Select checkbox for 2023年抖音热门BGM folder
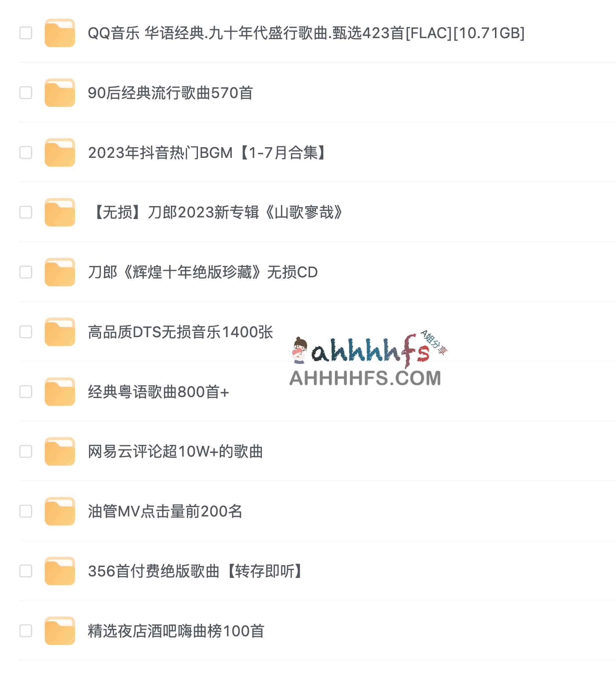The width and height of the screenshot is (616, 675). click(26, 152)
